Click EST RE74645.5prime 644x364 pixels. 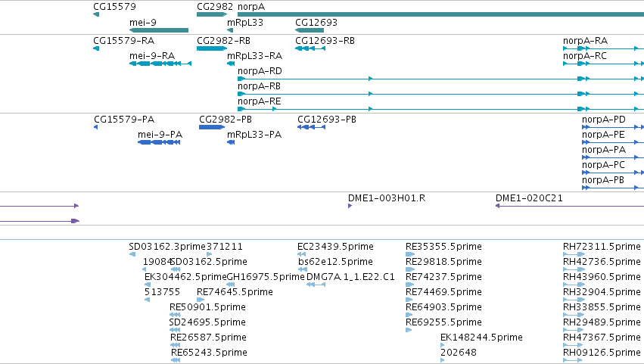[235, 293]
